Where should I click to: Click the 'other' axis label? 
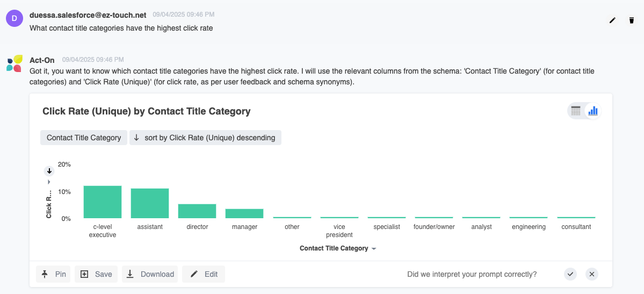pyautogui.click(x=292, y=227)
